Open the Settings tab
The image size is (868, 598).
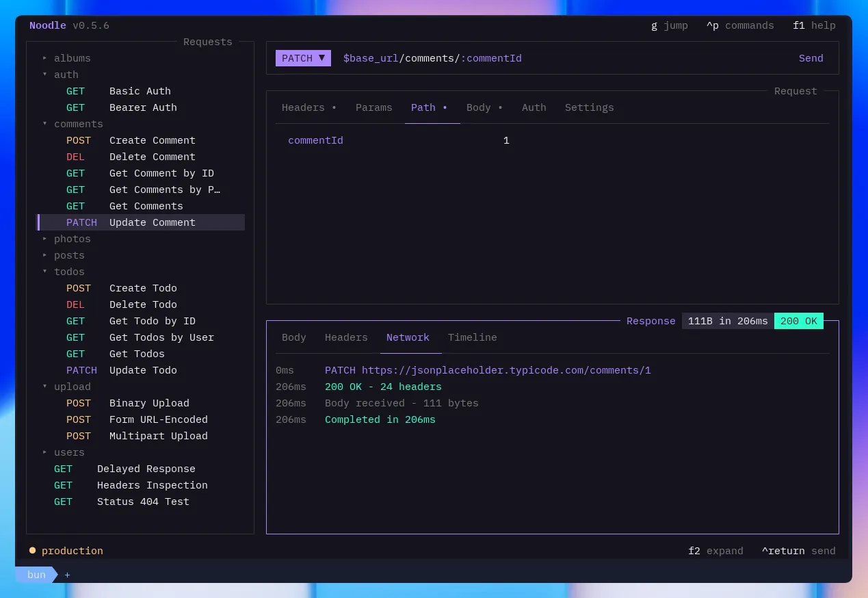click(590, 107)
